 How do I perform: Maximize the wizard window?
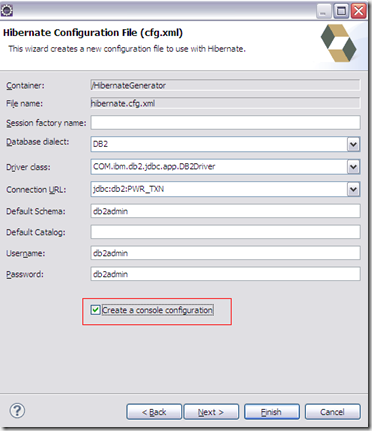point(341,11)
